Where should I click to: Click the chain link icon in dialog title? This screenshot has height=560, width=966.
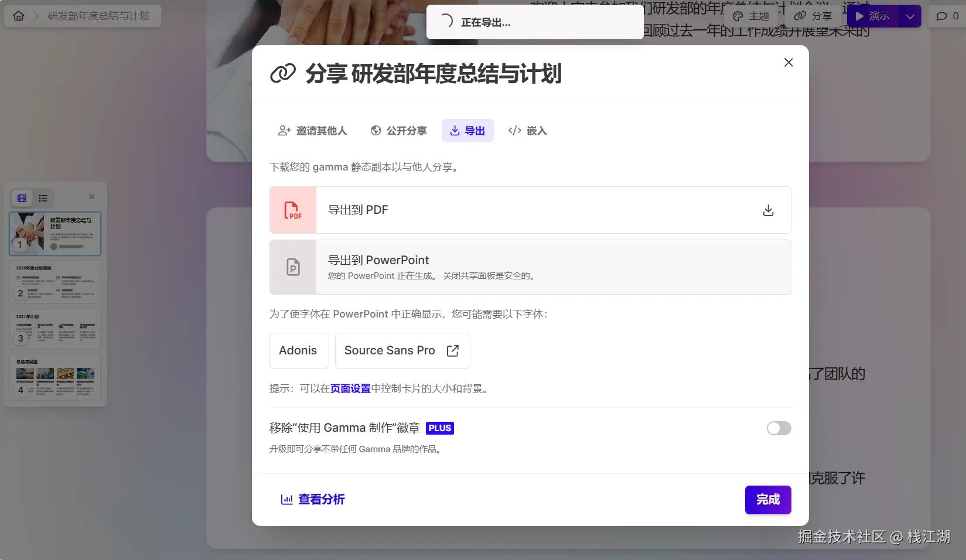pyautogui.click(x=283, y=74)
